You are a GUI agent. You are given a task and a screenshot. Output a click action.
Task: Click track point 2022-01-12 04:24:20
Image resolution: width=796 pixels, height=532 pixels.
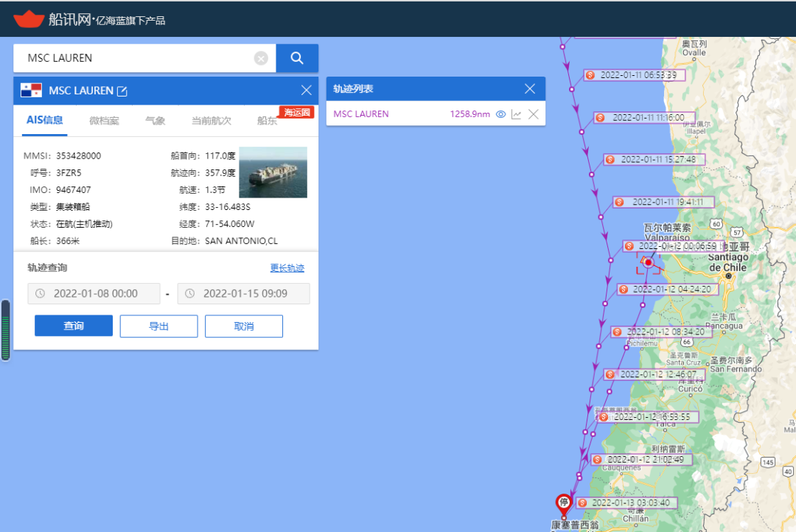[668, 290]
